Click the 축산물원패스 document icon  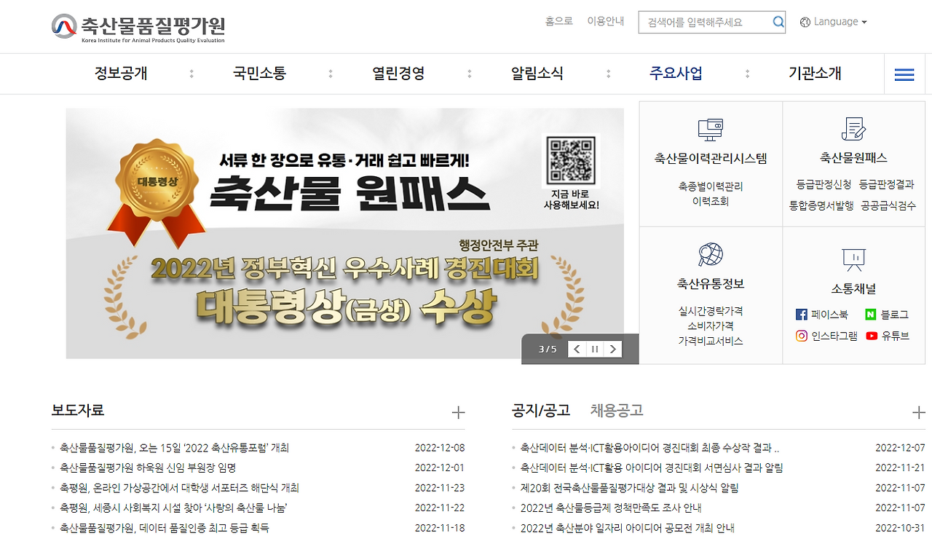853,129
